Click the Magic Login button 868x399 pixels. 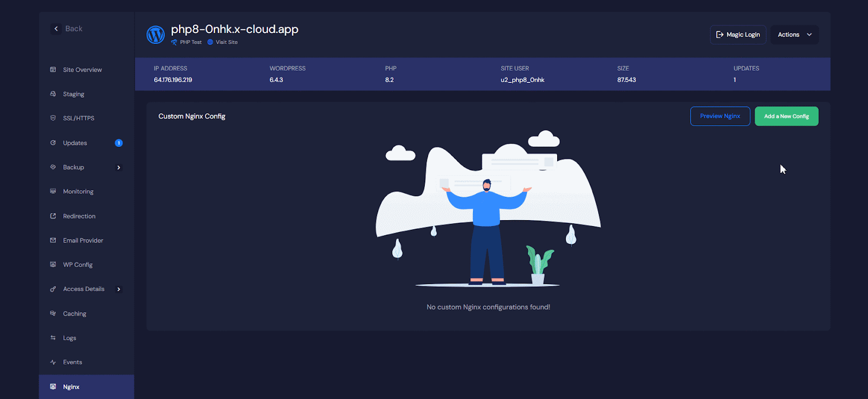pos(738,35)
